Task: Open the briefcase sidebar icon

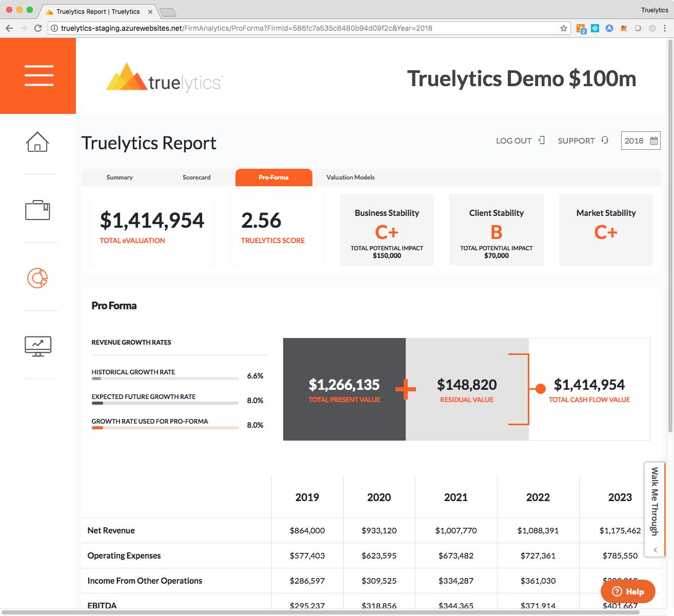Action: click(37, 210)
